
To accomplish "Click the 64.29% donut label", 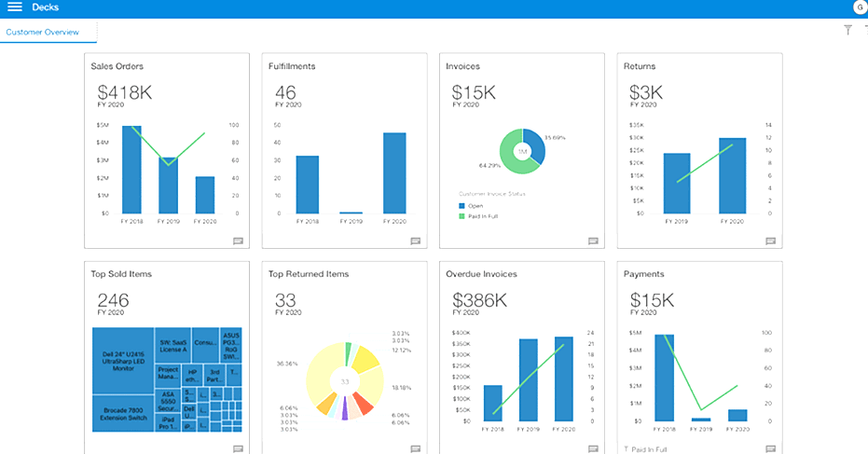I will (489, 166).
